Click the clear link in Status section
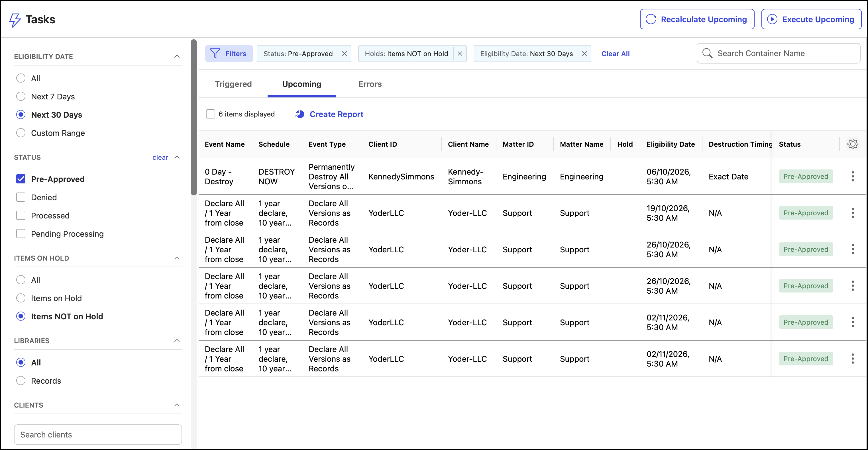Image resolution: width=868 pixels, height=450 pixels. (x=160, y=157)
